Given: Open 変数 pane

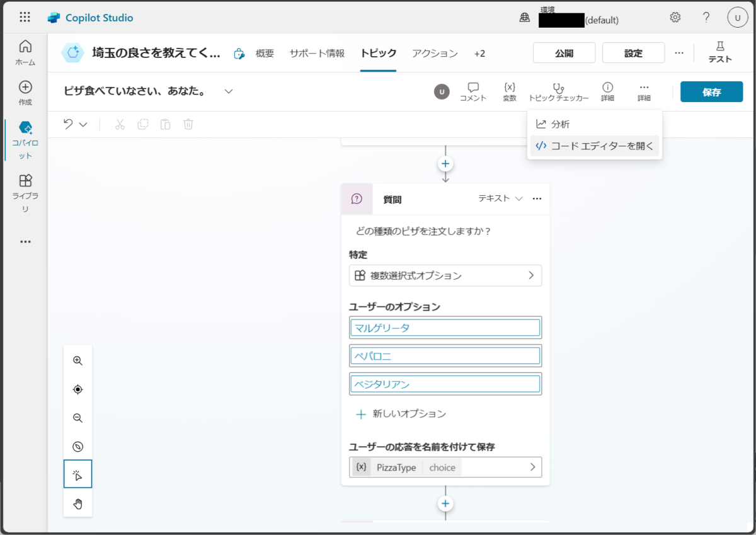Looking at the screenshot, I should tap(510, 92).
